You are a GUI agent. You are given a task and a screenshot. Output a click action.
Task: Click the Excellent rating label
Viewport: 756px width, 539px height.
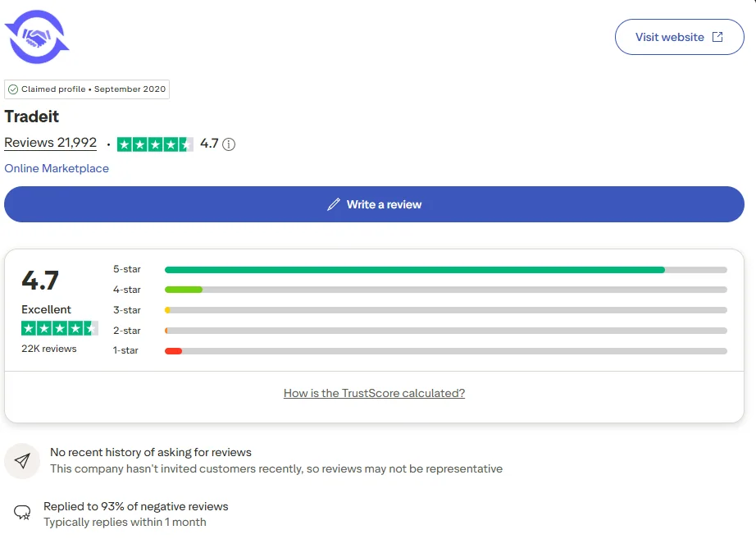(x=46, y=309)
